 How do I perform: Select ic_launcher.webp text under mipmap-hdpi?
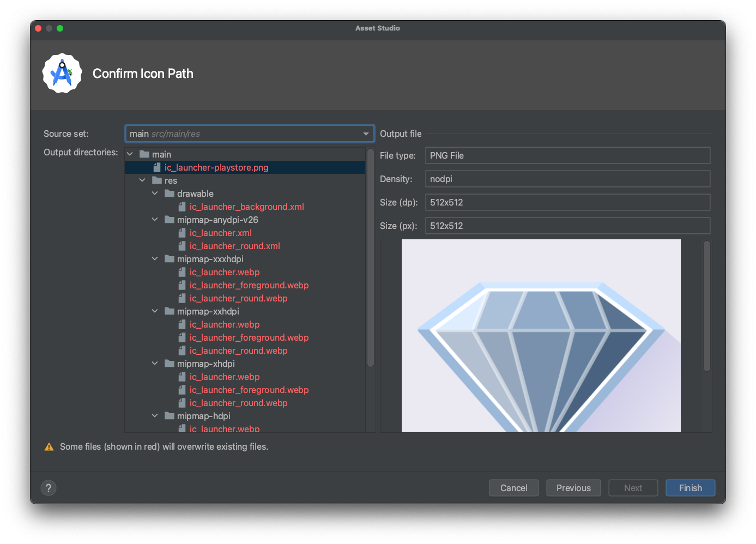pyautogui.click(x=225, y=428)
